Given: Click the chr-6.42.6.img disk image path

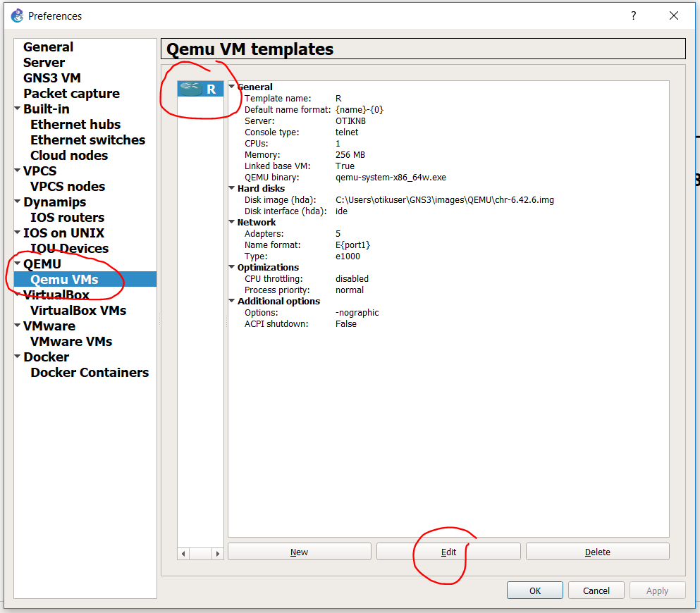Looking at the screenshot, I should click(x=445, y=200).
